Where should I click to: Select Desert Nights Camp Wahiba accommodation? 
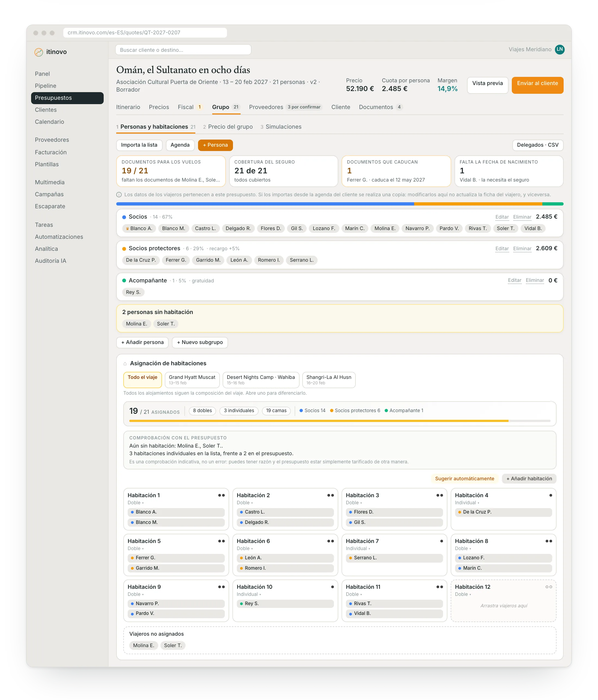pyautogui.click(x=261, y=380)
